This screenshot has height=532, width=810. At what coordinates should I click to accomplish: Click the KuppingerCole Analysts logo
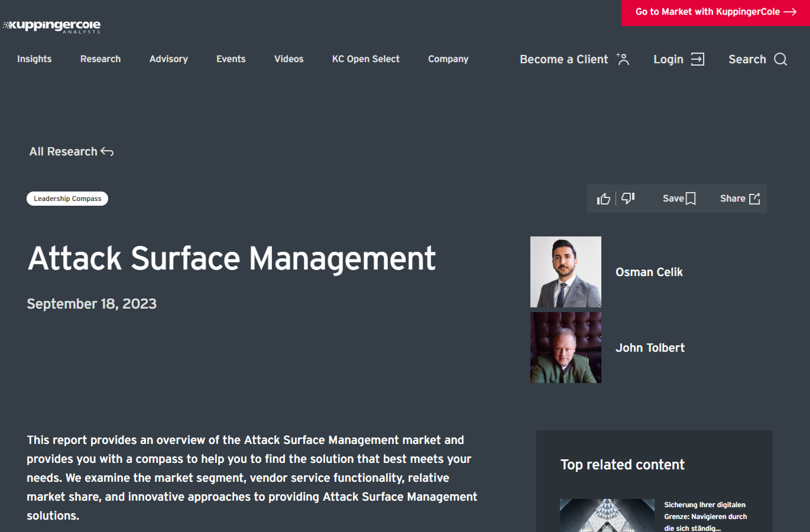pos(52,26)
